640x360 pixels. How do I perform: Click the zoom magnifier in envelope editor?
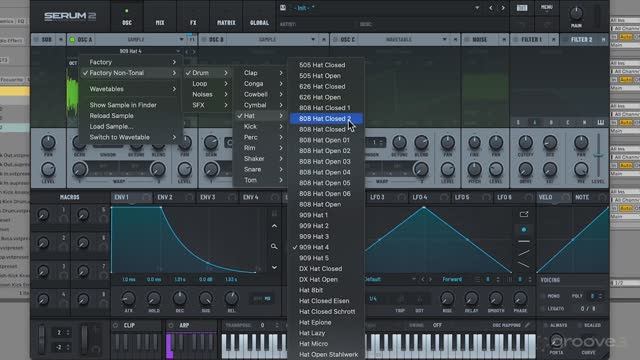pos(274,247)
